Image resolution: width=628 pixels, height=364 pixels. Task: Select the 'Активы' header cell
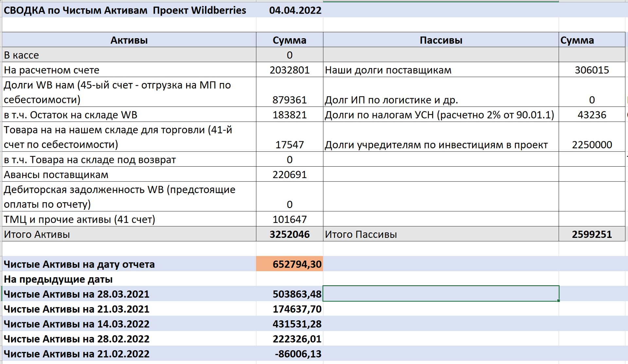pos(129,40)
